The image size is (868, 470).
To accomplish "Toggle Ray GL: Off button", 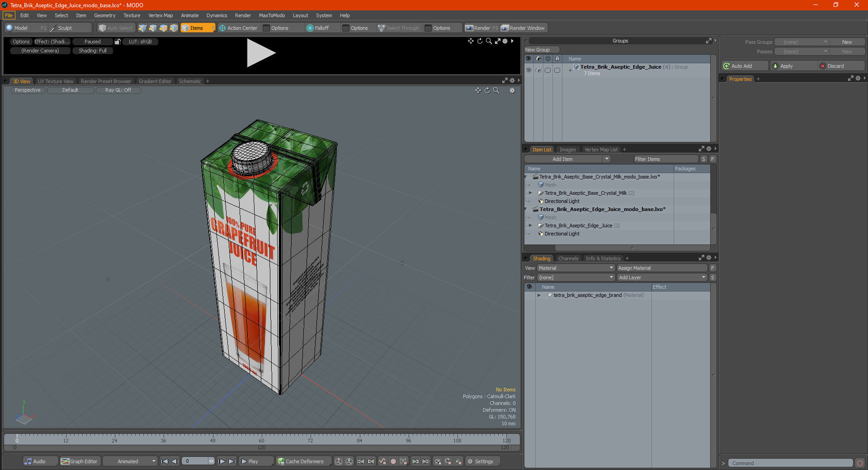I will click(118, 90).
